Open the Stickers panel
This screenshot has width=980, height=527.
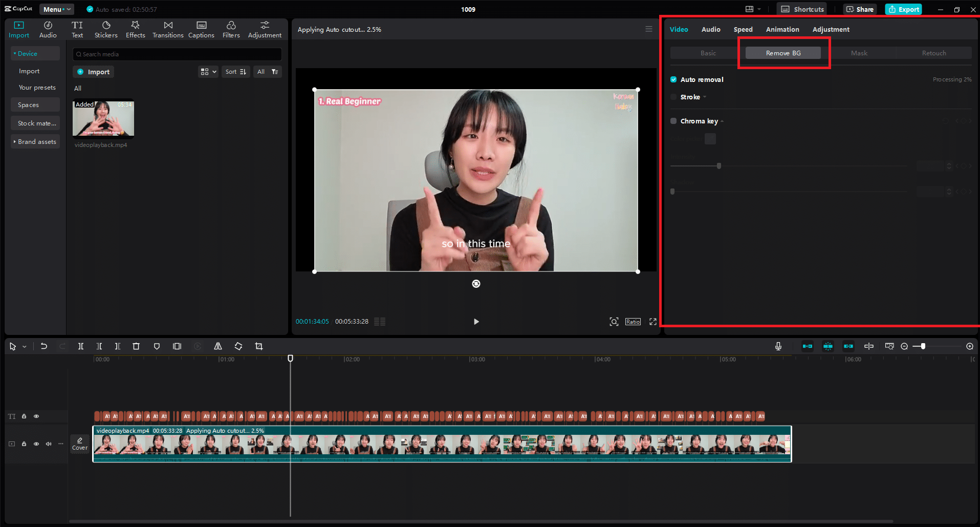coord(106,29)
